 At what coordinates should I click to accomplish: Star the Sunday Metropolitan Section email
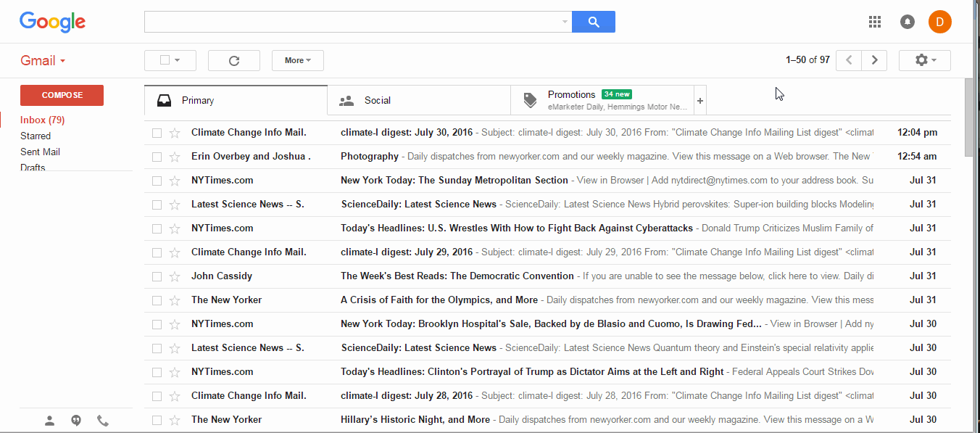pos(174,181)
